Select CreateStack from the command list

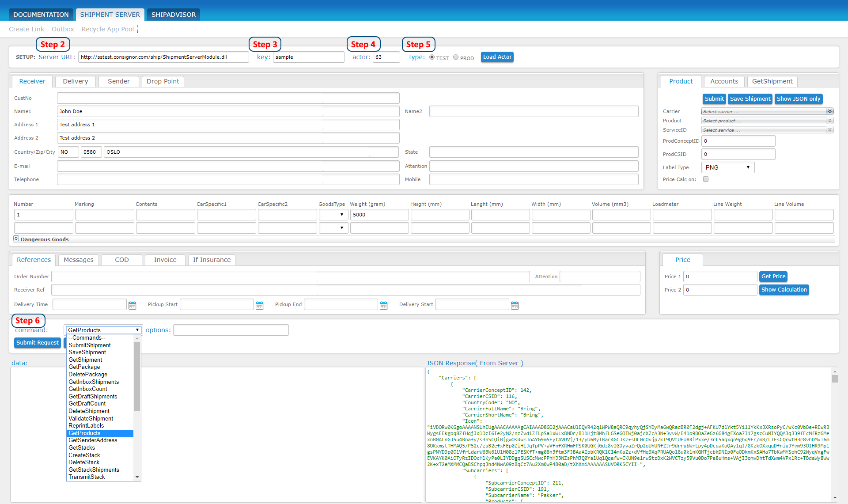click(100, 455)
